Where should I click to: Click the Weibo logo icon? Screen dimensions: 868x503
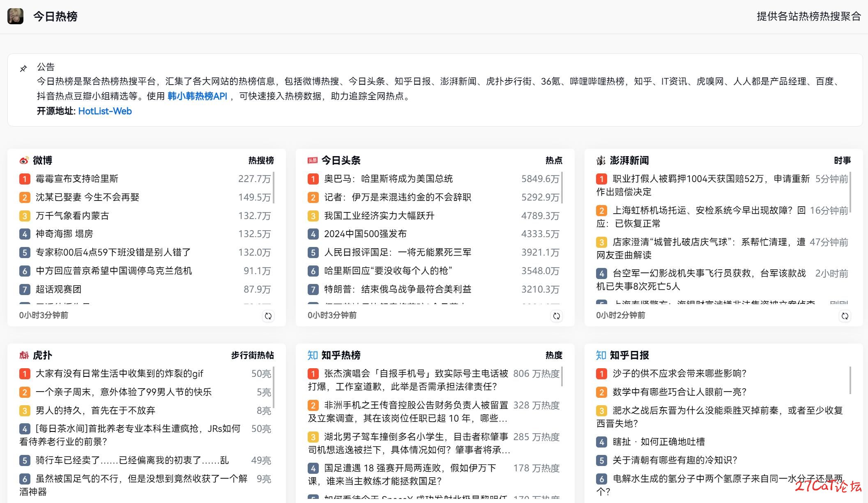24,160
